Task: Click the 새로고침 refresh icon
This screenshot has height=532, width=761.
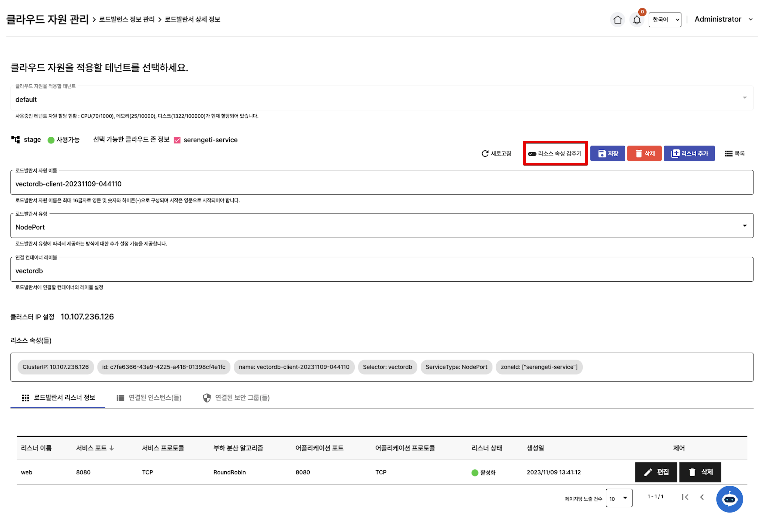Action: coord(485,153)
